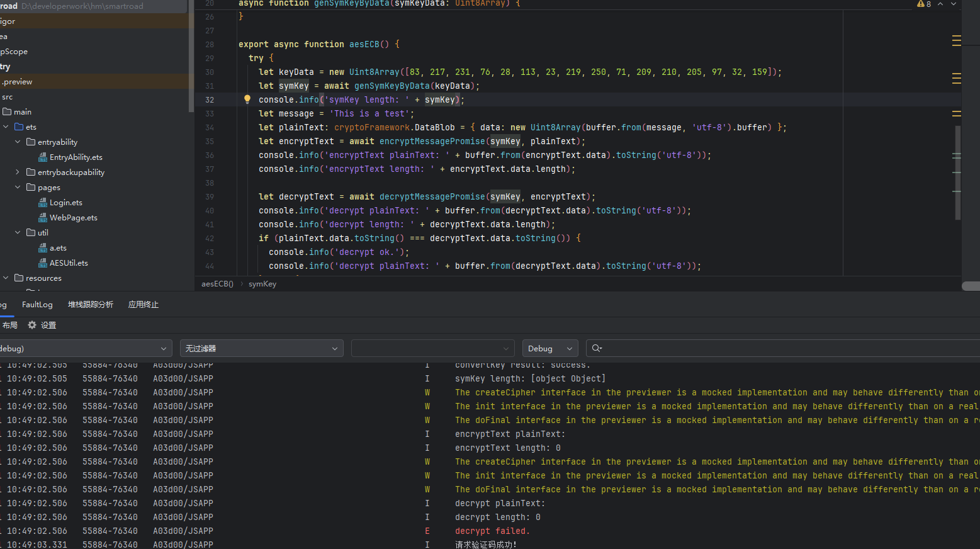This screenshot has width=980, height=549.
Task: Collapse the entryability folder node
Action: 18,142
